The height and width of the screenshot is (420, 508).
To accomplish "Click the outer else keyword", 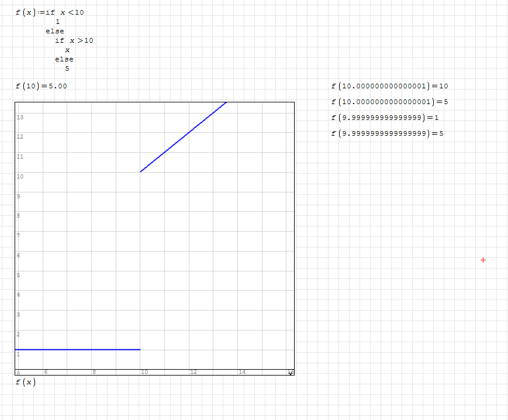I will click(x=54, y=31).
